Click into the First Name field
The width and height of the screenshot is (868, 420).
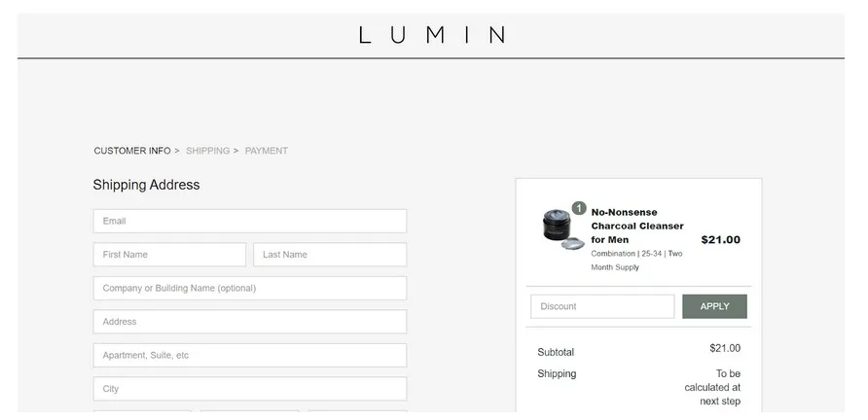point(169,255)
